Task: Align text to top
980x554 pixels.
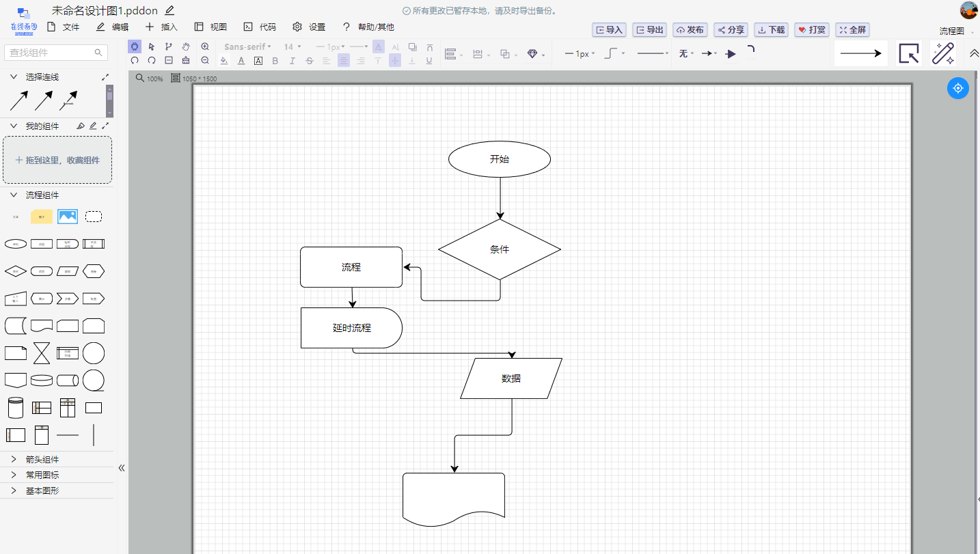Action: [x=378, y=60]
